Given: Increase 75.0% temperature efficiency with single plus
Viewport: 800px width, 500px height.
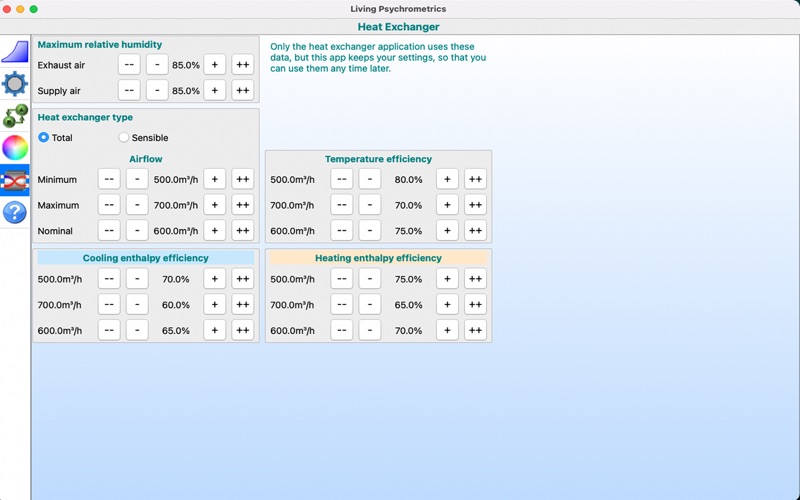Looking at the screenshot, I should [x=447, y=230].
